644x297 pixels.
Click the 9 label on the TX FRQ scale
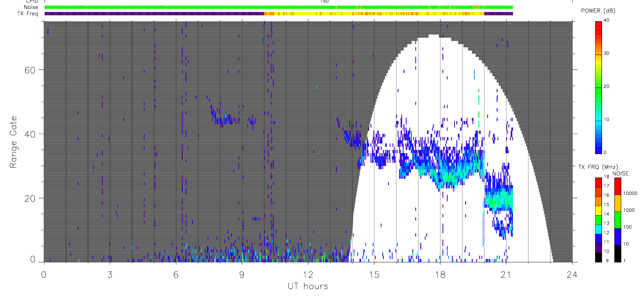click(607, 261)
